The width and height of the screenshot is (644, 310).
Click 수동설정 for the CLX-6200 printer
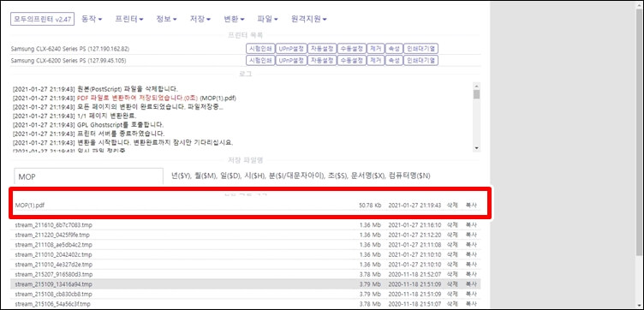pyautogui.click(x=352, y=60)
